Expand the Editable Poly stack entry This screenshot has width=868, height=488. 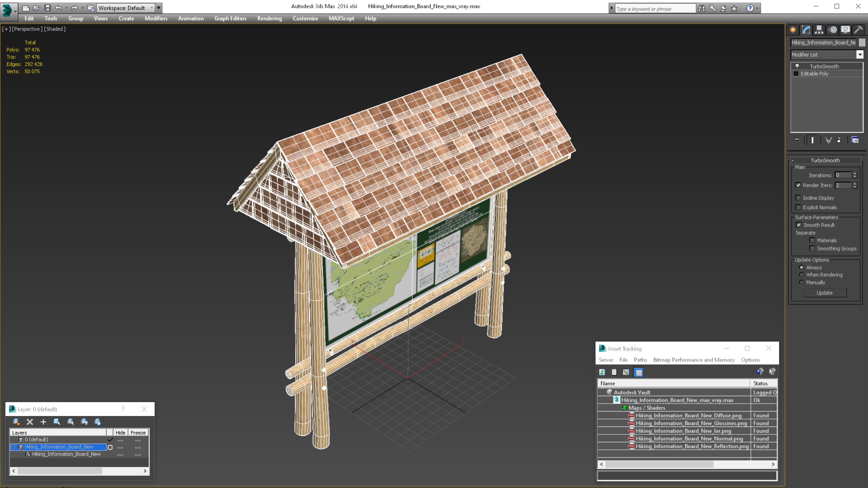(796, 74)
